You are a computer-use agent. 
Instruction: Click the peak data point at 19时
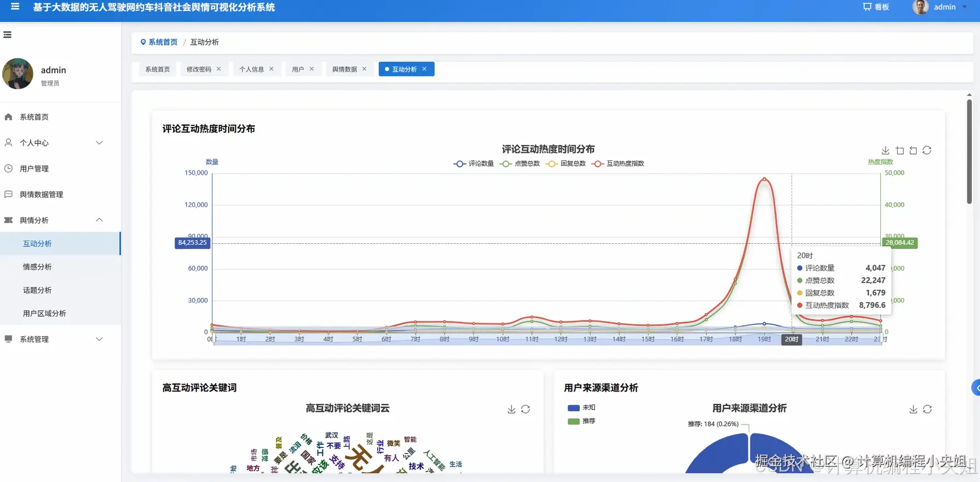pos(764,179)
